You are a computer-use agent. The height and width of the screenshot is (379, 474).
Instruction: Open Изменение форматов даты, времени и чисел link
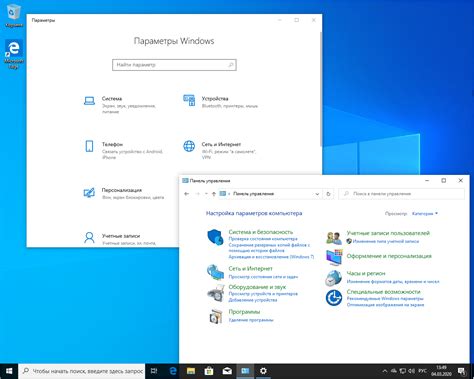pos(393,282)
